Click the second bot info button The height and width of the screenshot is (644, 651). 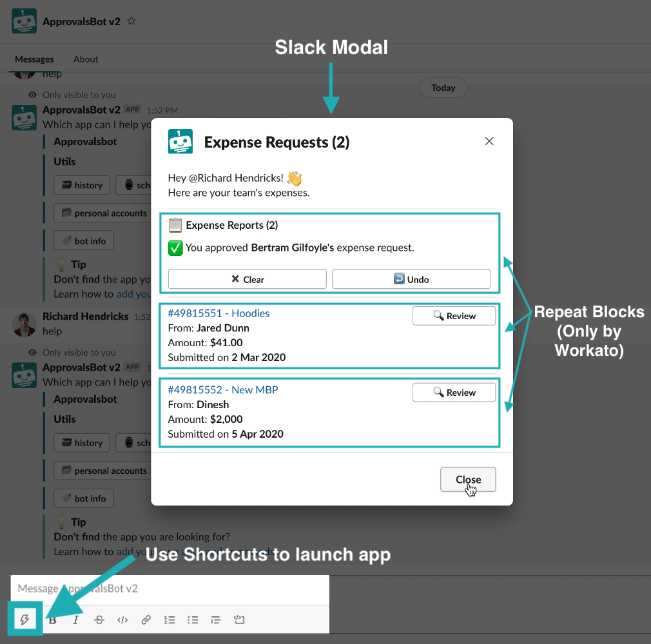click(x=84, y=498)
